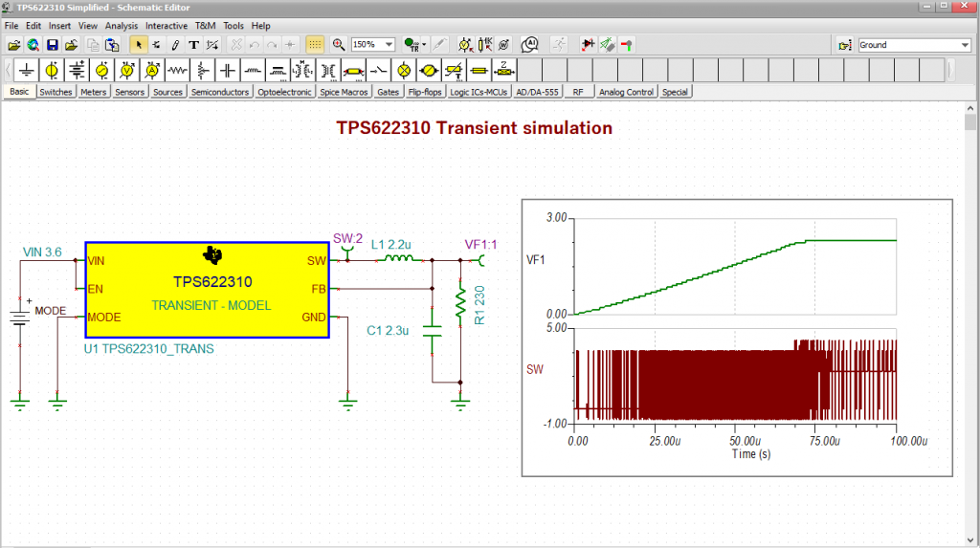Select the voltmeter component icon
The image size is (980, 548).
click(127, 71)
